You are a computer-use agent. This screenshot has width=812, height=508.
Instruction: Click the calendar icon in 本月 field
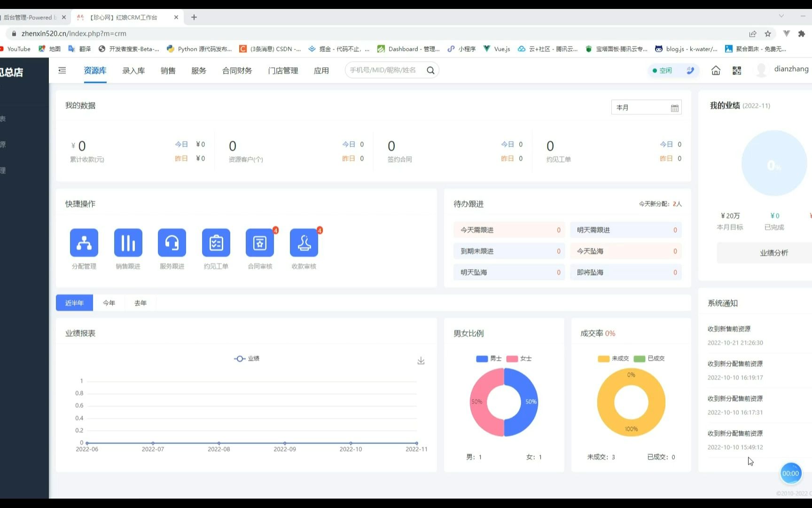pos(675,108)
